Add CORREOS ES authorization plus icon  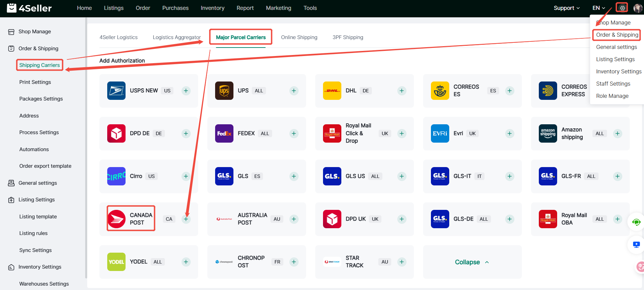[510, 91]
